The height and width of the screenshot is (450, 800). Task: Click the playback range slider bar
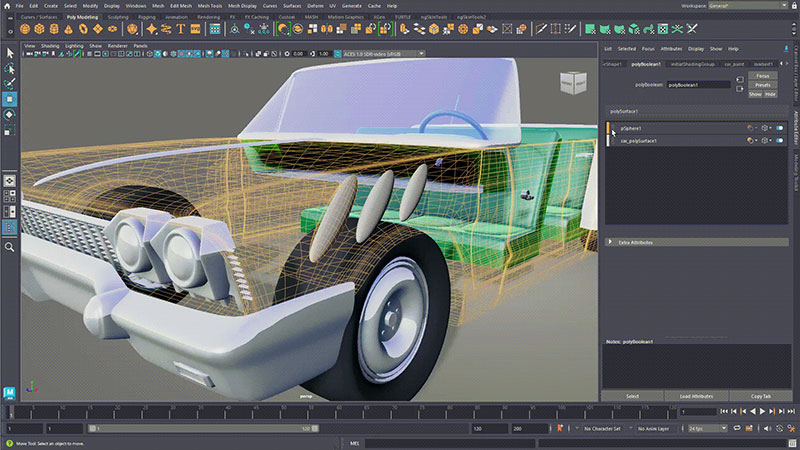pos(204,429)
